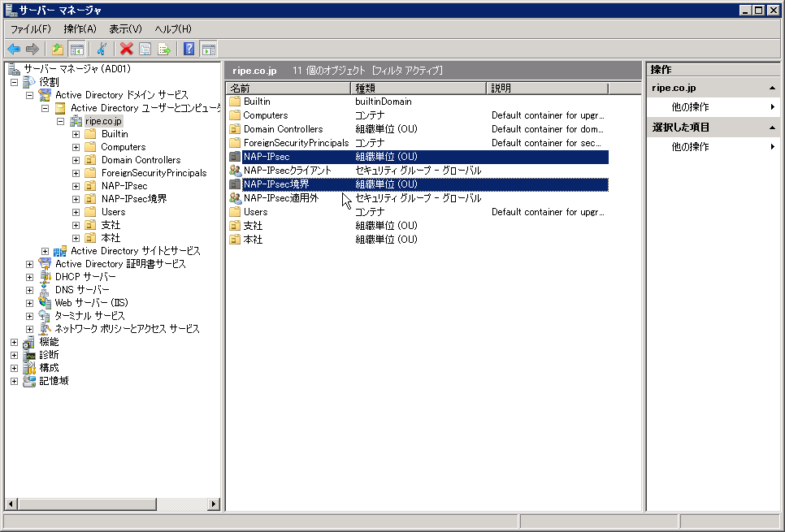Click the Export List toolbar icon
The image size is (785, 532).
pos(164,49)
